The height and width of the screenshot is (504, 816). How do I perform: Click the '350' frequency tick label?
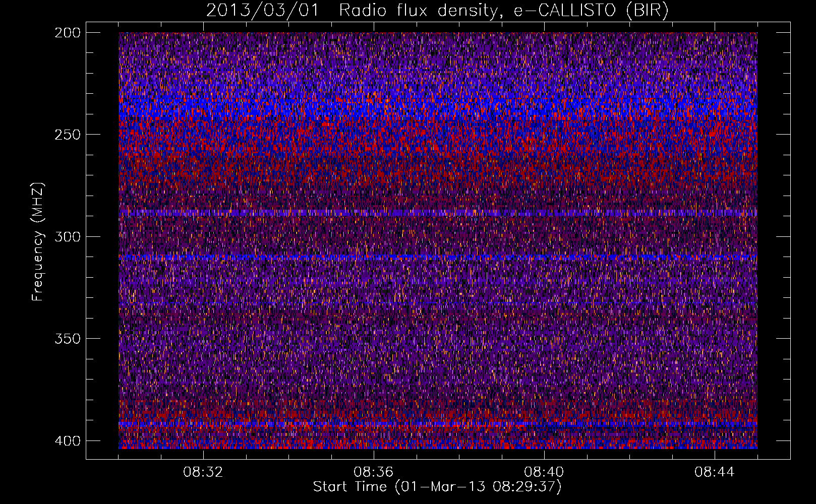pyautogui.click(x=67, y=338)
